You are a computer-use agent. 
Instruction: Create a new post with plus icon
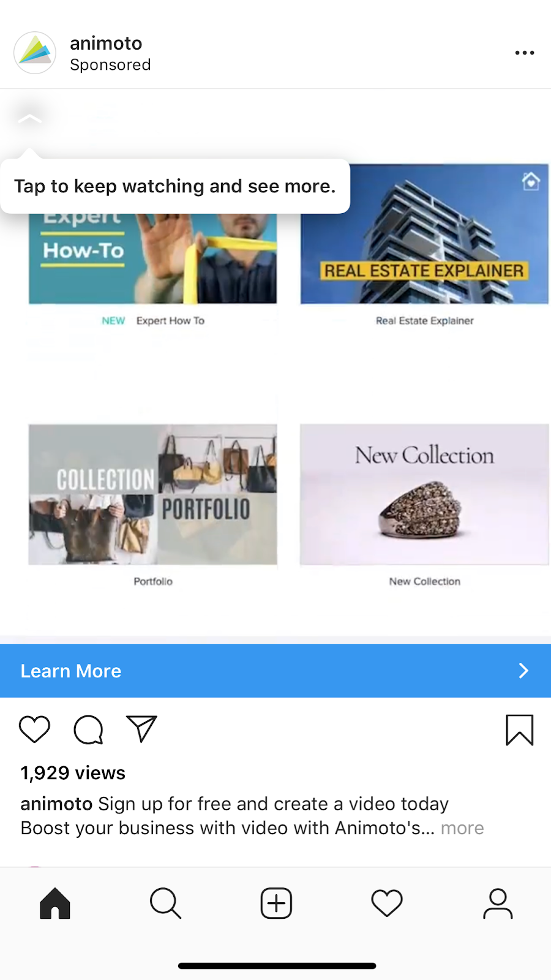(x=276, y=903)
